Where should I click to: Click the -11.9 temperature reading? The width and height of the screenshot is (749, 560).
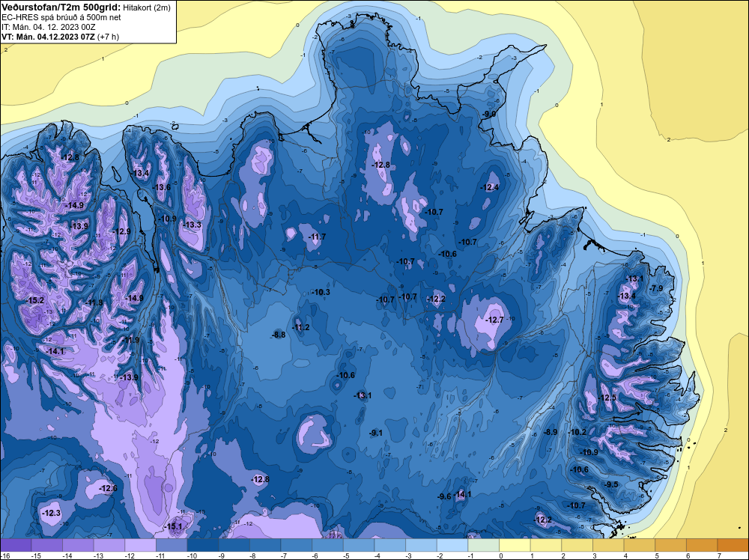pyautogui.click(x=131, y=340)
